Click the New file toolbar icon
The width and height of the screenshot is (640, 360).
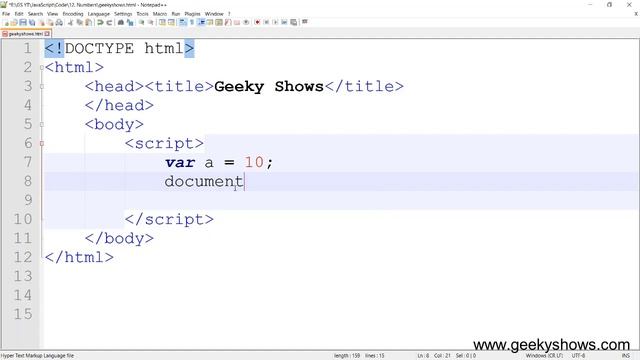point(6,22)
